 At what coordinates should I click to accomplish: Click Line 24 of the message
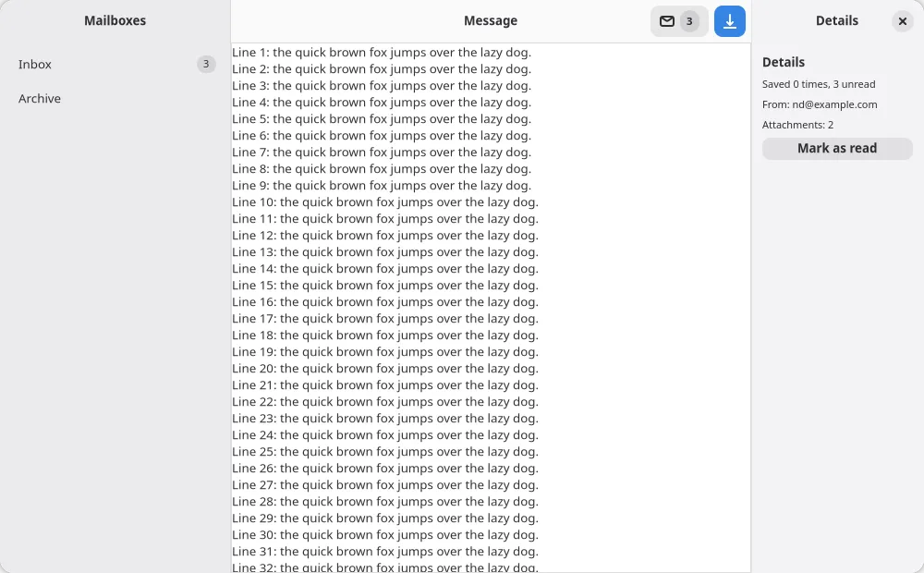coord(384,435)
